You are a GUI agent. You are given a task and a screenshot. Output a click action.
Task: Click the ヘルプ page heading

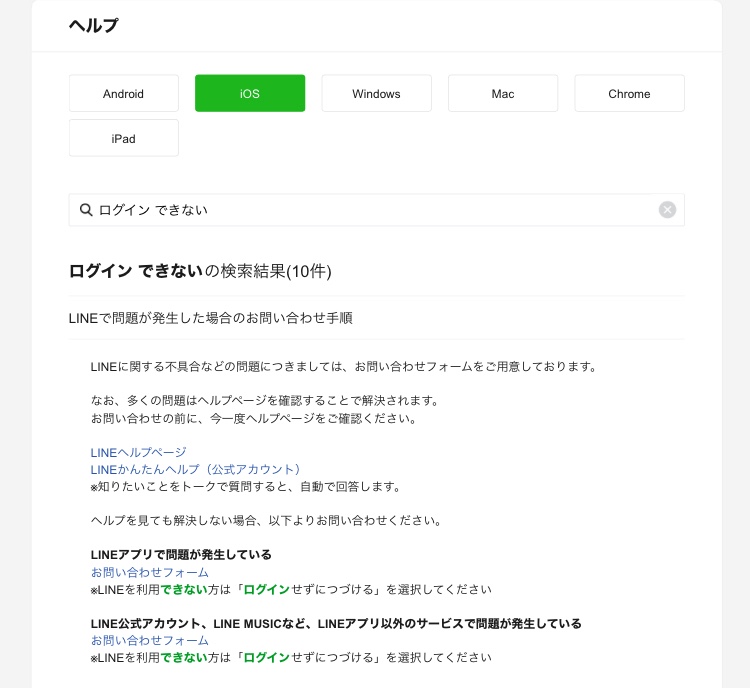94,25
